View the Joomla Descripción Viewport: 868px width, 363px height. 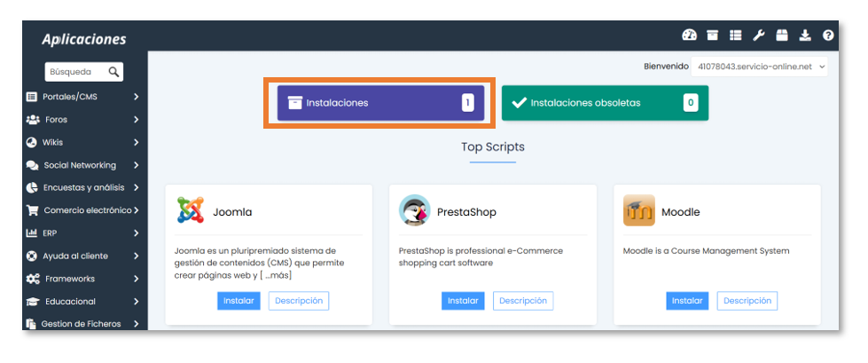[x=299, y=301]
